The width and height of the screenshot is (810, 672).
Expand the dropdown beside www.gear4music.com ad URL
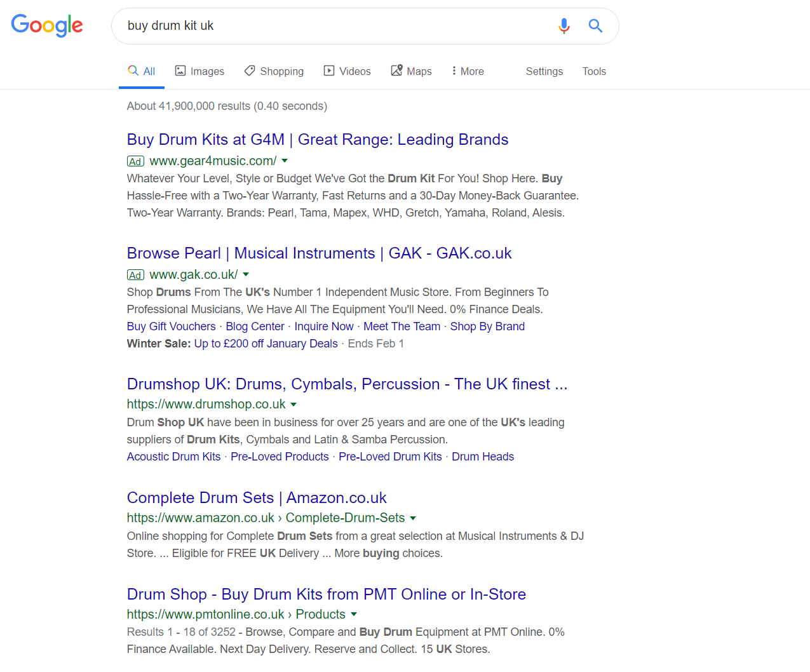(x=285, y=161)
